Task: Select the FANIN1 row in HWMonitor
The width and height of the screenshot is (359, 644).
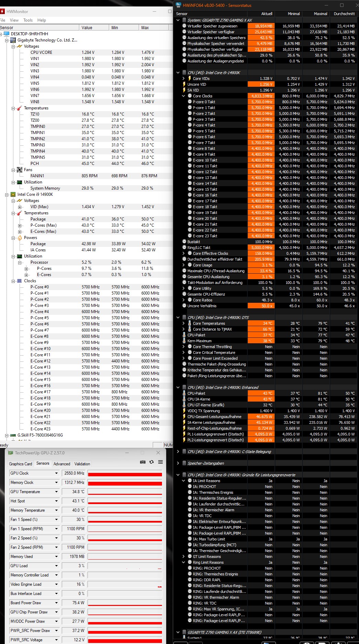Action: point(86,176)
